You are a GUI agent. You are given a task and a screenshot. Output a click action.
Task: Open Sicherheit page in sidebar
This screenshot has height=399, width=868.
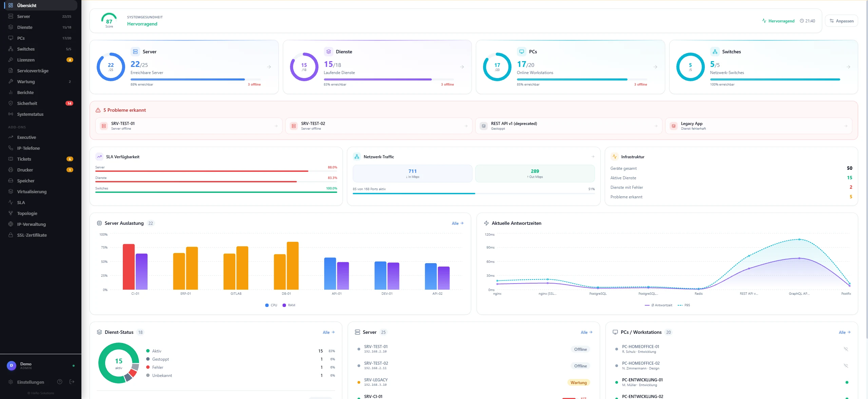pyautogui.click(x=40, y=103)
